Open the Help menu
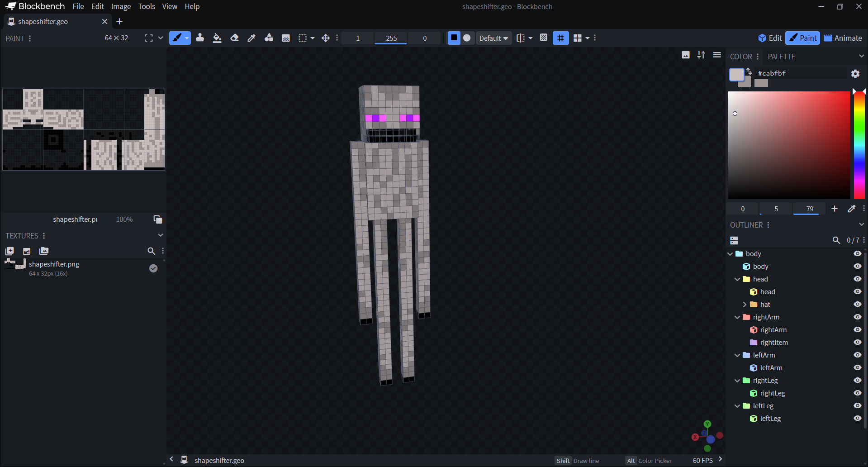Viewport: 868px width, 467px height. (x=192, y=6)
